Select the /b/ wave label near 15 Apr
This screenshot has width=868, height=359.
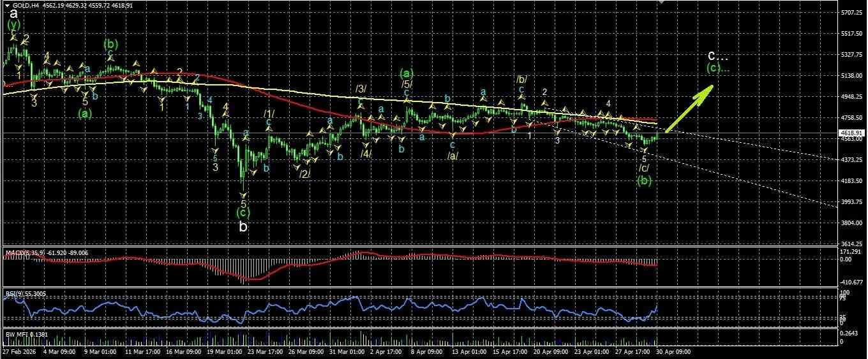coord(521,79)
